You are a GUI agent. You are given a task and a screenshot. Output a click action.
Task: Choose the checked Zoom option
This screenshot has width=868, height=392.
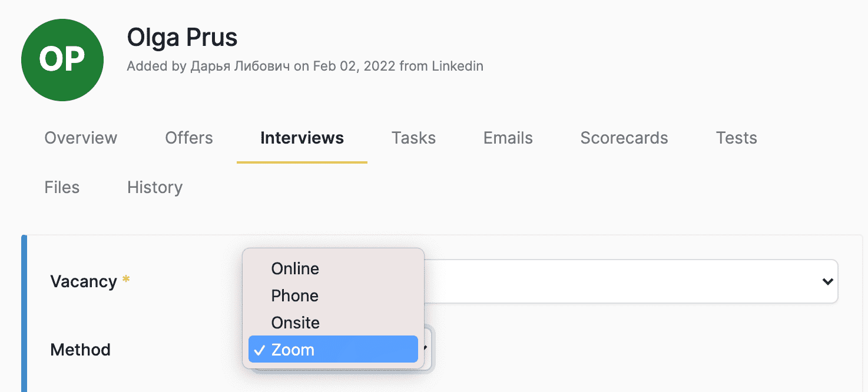[x=333, y=350]
